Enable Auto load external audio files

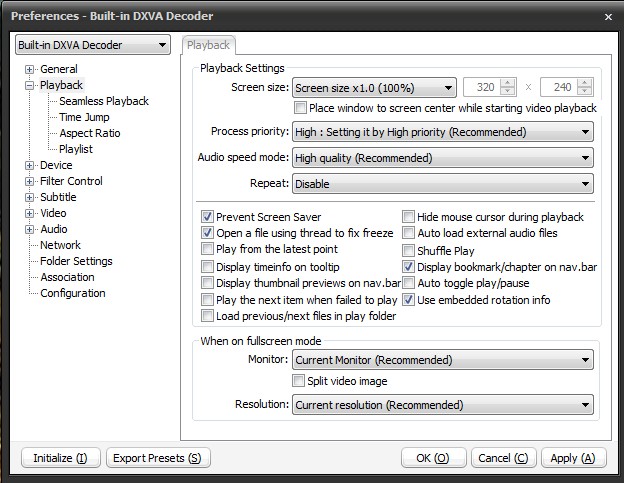tap(408, 233)
